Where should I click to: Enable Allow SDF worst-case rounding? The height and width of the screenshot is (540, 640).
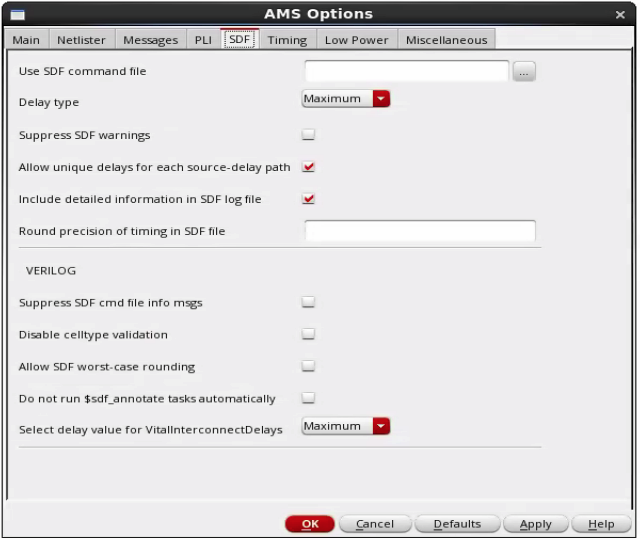coord(309,366)
